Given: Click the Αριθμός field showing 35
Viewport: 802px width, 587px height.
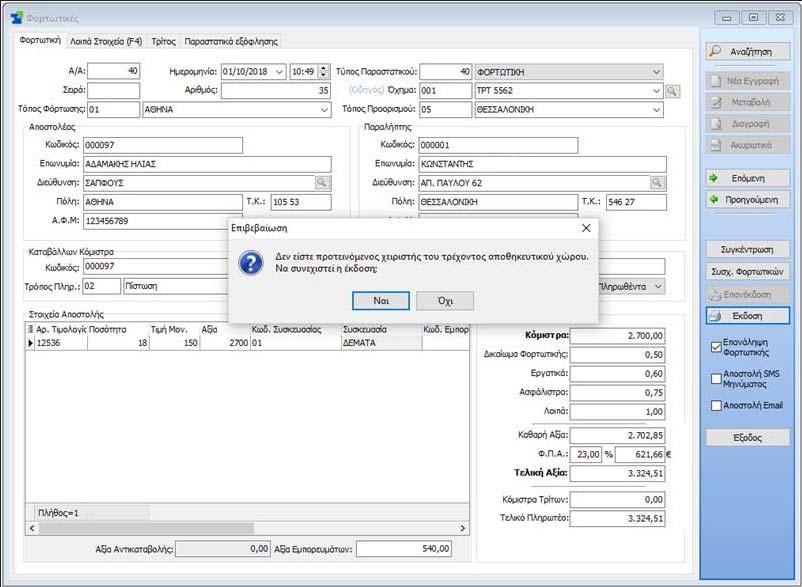Looking at the screenshot, I should tap(276, 91).
